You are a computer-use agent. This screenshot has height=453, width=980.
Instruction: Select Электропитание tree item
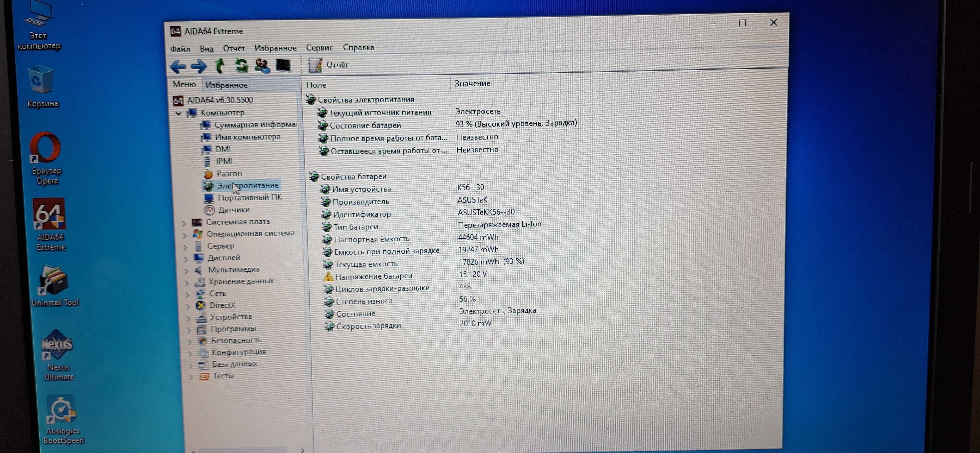click(241, 185)
